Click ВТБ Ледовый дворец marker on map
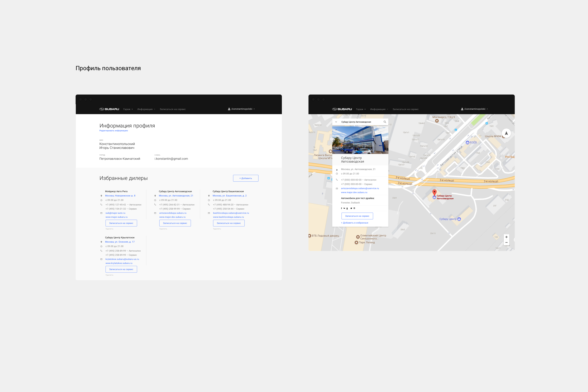Image resolution: width=588 pixels, height=392 pixels. tap(310, 236)
